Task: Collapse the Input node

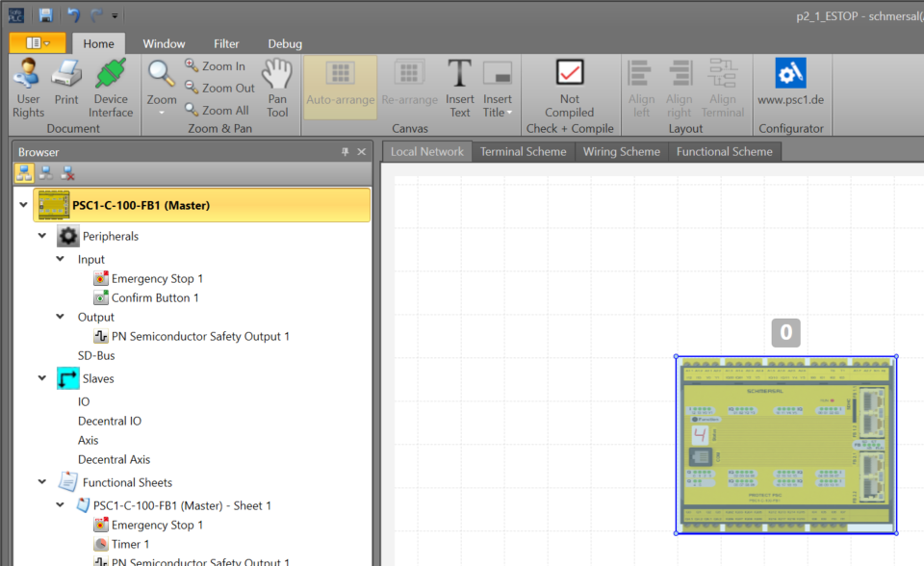Action: coord(60,259)
